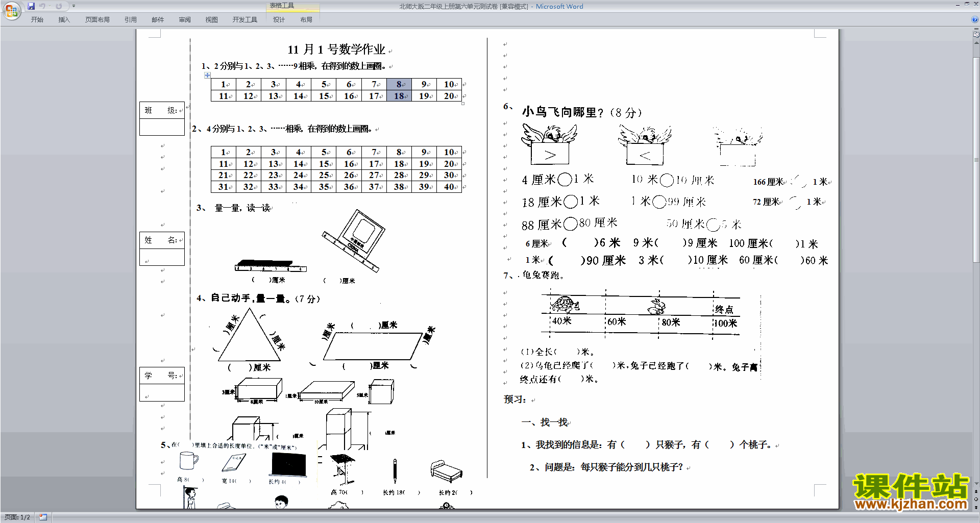Click the bed picture in question 5

click(x=446, y=471)
